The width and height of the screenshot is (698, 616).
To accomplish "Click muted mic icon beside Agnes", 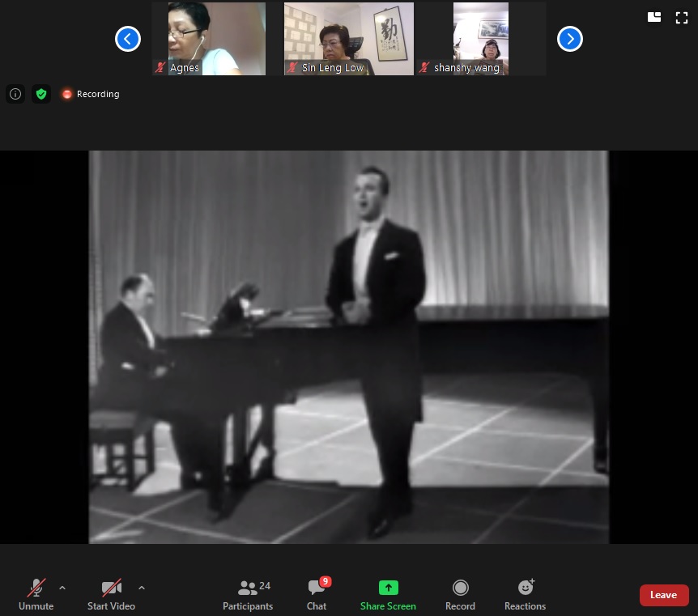I will click(x=160, y=68).
